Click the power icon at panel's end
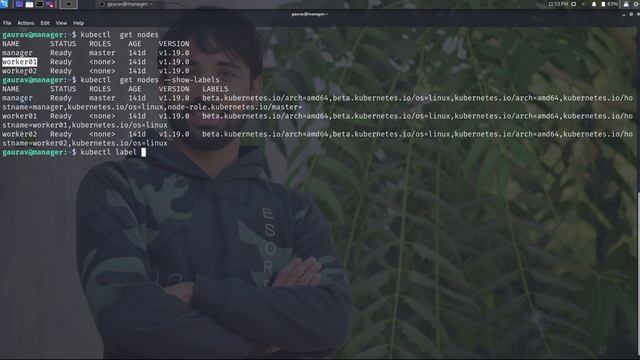The height and width of the screenshot is (360, 640). point(637,4)
